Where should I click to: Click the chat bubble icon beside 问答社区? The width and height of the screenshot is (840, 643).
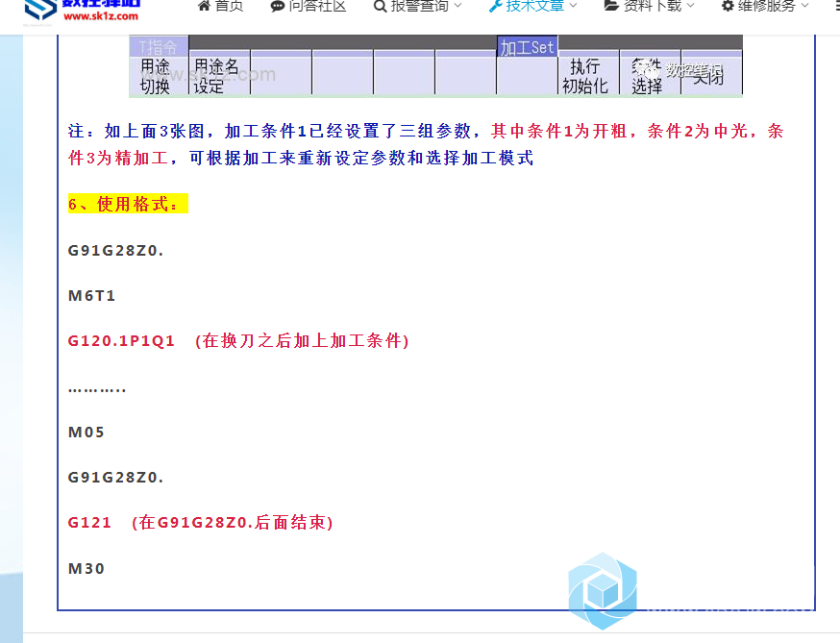277,6
